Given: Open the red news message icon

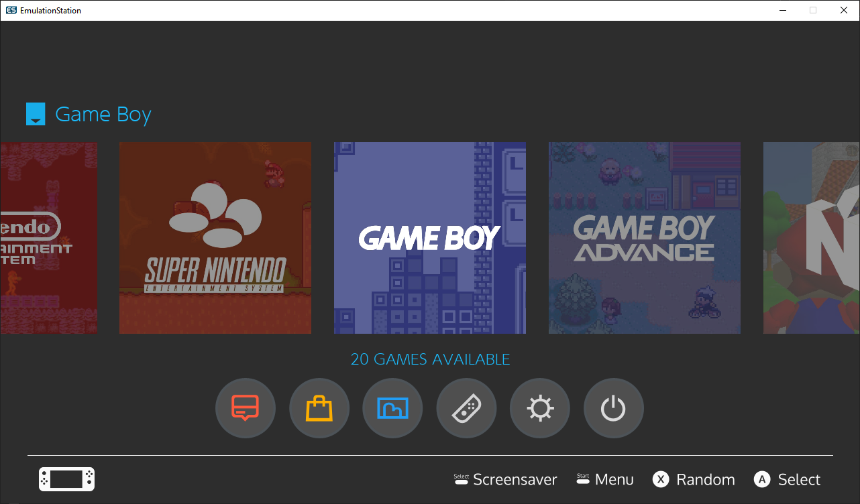Looking at the screenshot, I should pyautogui.click(x=246, y=408).
